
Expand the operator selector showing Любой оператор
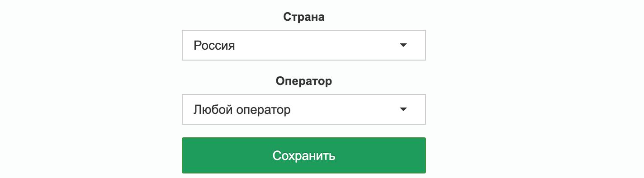coord(304,109)
